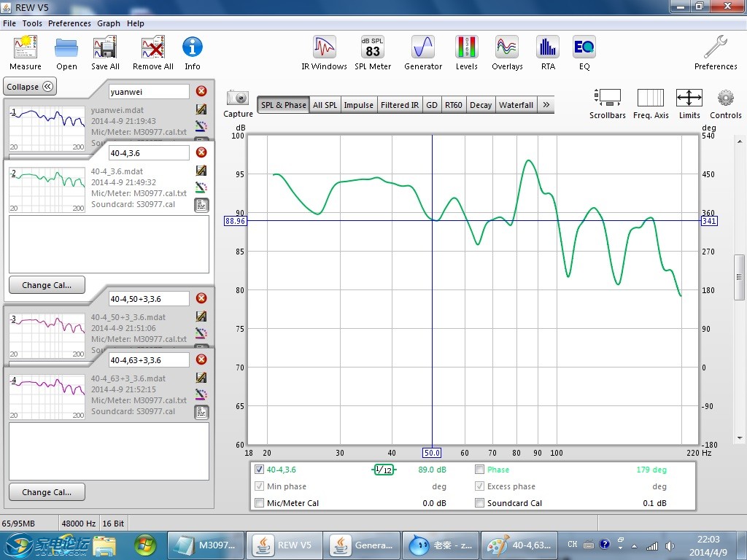Remove the yuanwei measurement with red X
Screen dimensions: 747x560
[x=201, y=91]
